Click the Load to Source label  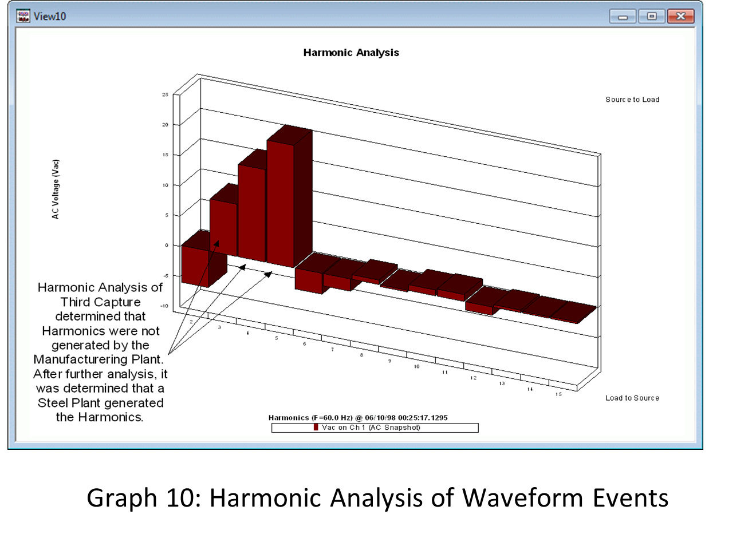pos(632,398)
